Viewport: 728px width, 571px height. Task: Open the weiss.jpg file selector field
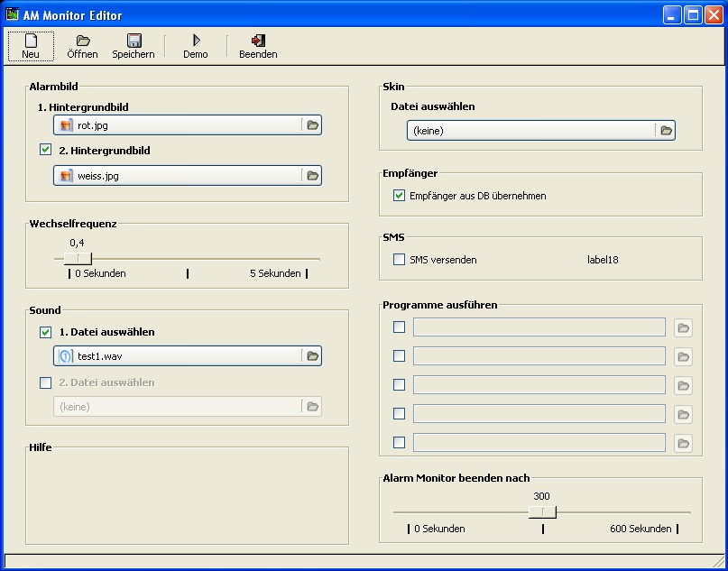coord(188,176)
